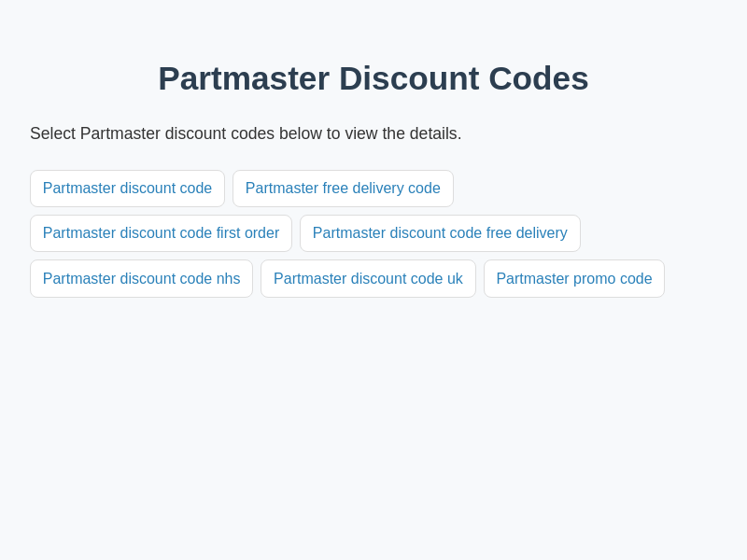View details for the UK discount code

(368, 279)
